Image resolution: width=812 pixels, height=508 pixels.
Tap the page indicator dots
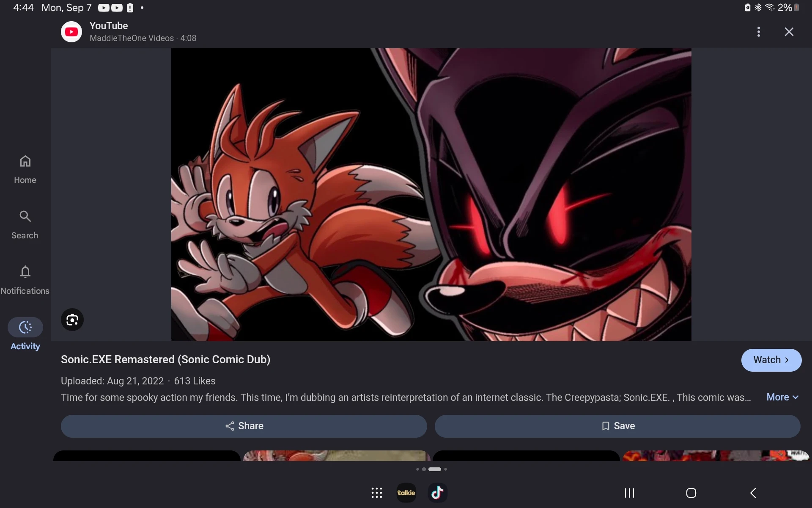431,469
